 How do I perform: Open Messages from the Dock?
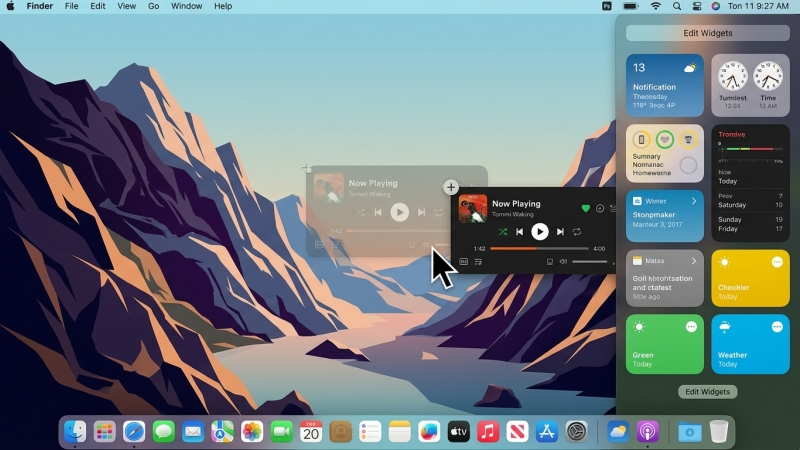point(163,432)
